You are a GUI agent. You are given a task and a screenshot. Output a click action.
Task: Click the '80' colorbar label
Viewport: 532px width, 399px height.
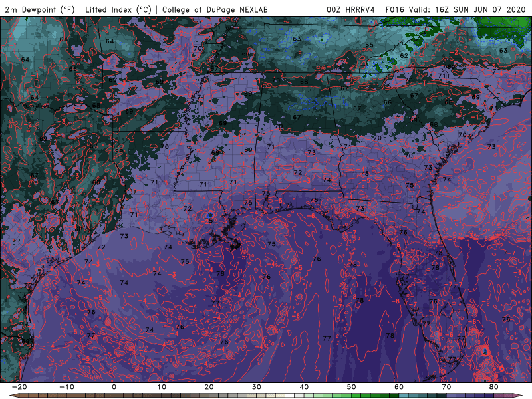tap(494, 387)
